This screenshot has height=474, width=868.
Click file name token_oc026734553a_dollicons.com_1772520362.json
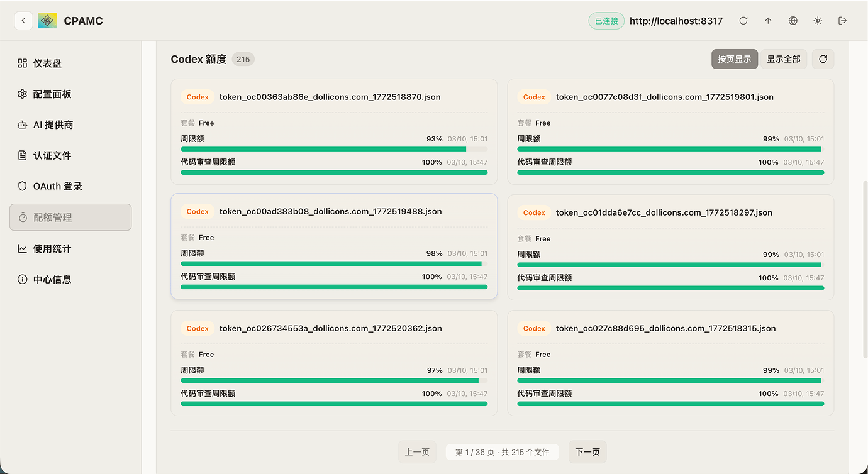(x=331, y=328)
